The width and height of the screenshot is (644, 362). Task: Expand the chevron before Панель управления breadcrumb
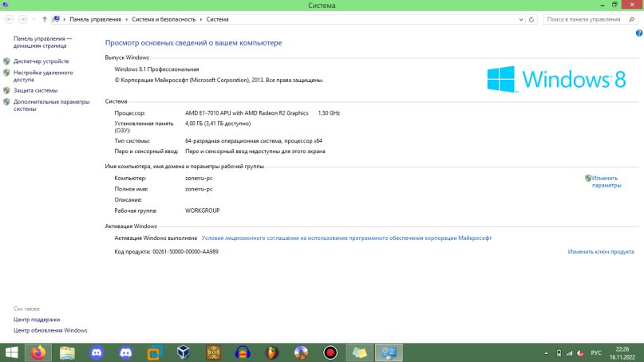(x=65, y=19)
